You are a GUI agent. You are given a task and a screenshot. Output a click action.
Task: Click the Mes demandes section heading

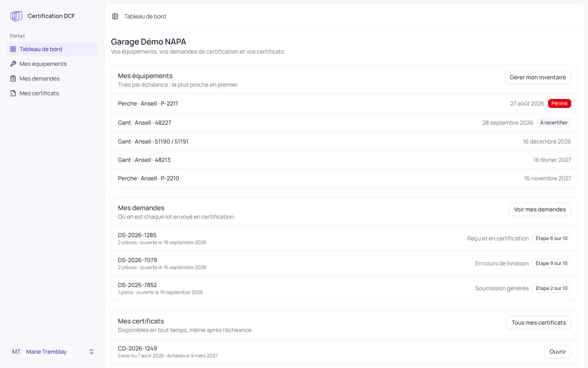141,208
